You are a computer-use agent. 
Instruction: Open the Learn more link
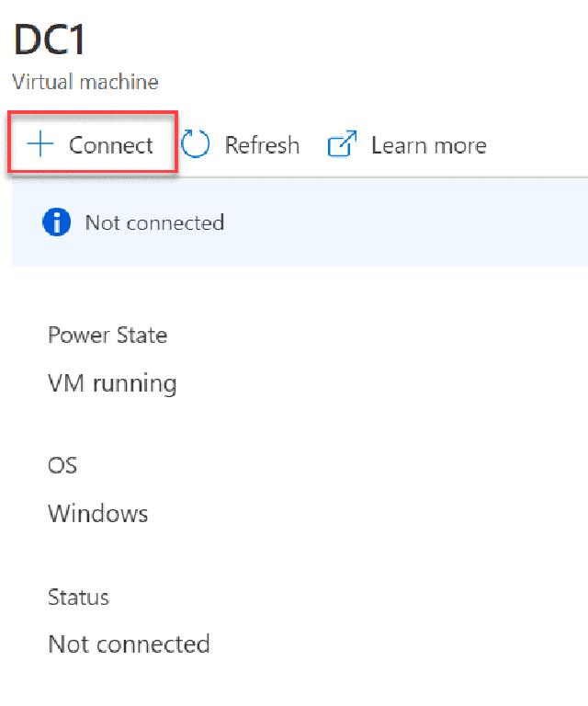pos(428,145)
